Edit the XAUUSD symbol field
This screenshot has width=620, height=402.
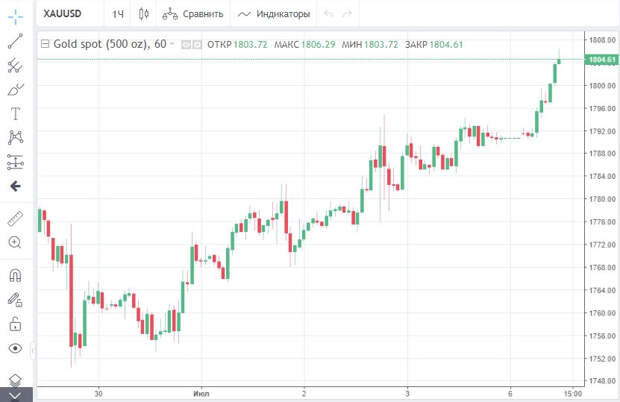point(62,14)
